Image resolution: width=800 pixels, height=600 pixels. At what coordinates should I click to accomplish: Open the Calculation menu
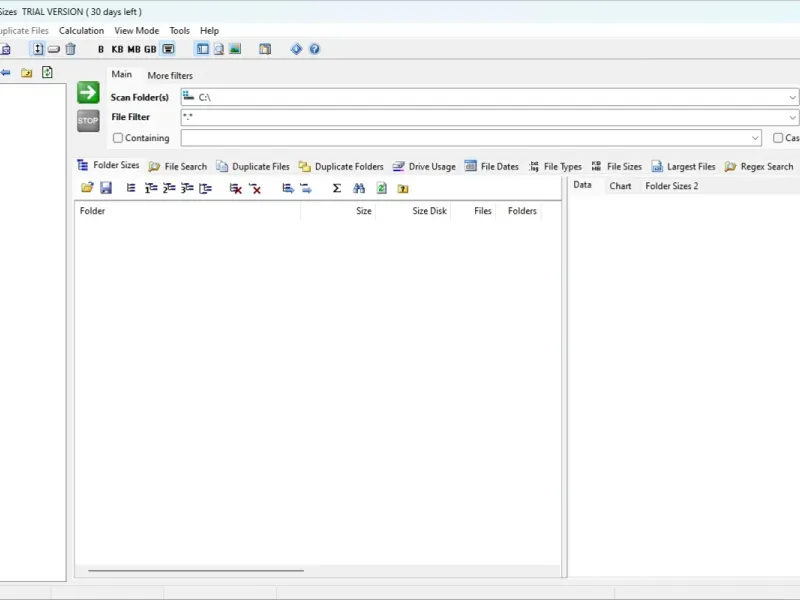[81, 31]
